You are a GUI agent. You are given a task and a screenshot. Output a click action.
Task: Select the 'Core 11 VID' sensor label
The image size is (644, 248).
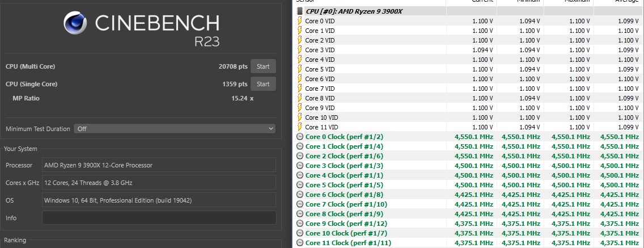[321, 127]
